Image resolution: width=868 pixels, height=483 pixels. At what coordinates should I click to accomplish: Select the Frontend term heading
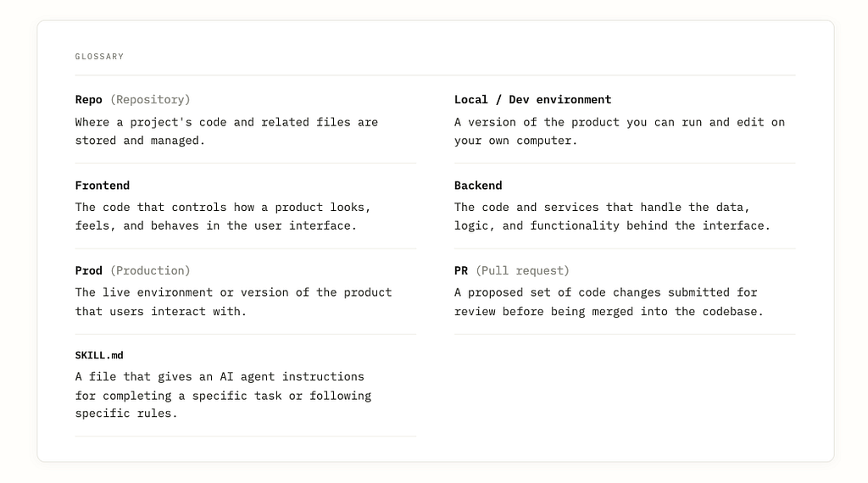103,186
